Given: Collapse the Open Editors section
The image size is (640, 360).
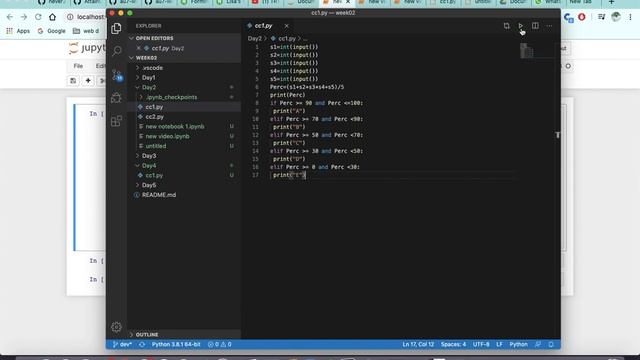Looking at the screenshot, I should pos(184,38).
